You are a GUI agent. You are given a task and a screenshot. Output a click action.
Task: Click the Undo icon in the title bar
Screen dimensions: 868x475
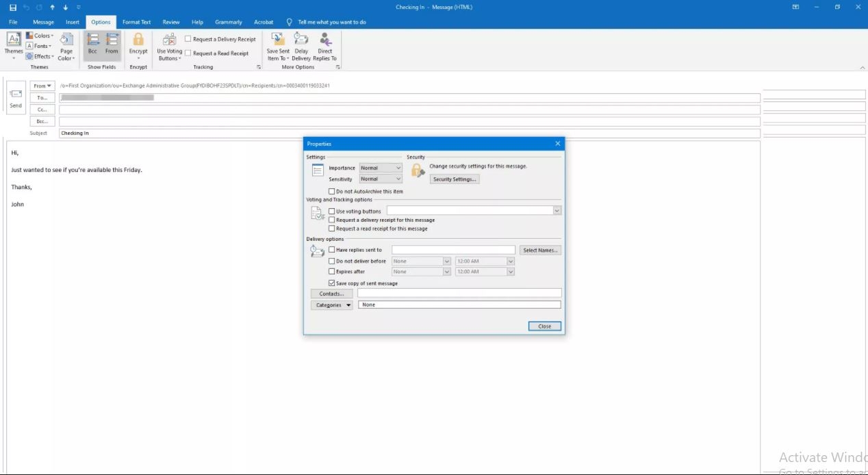coord(27,7)
